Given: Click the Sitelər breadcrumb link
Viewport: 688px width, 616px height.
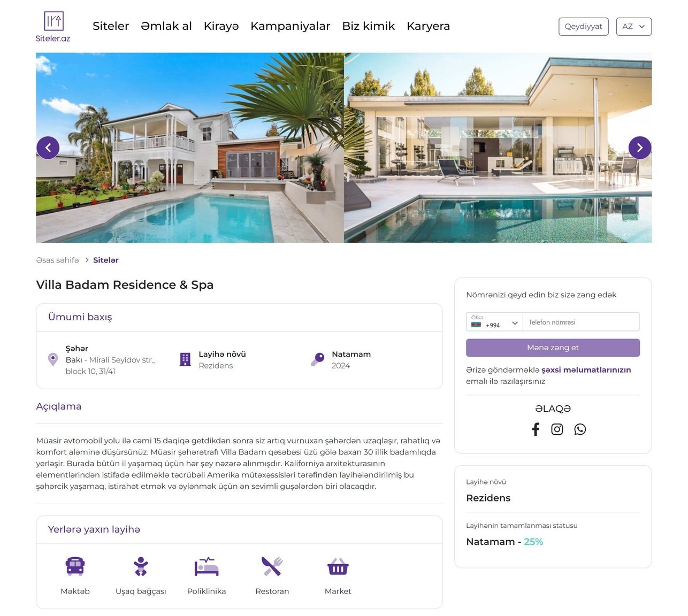Looking at the screenshot, I should (x=106, y=260).
